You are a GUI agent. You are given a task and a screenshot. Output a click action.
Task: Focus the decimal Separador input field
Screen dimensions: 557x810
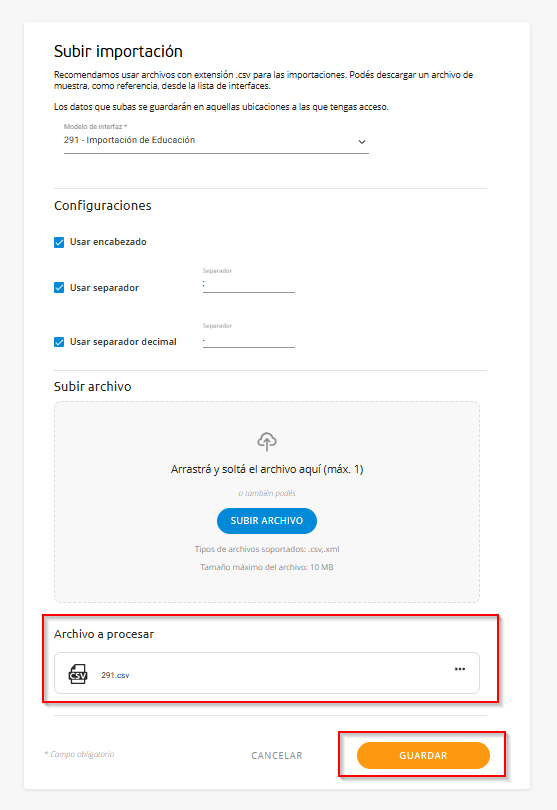tap(249, 339)
